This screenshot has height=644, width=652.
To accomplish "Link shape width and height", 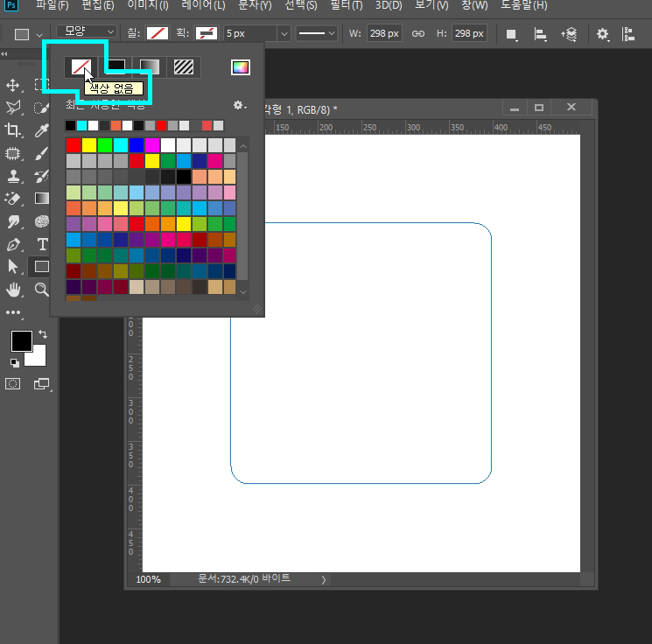I will (418, 33).
